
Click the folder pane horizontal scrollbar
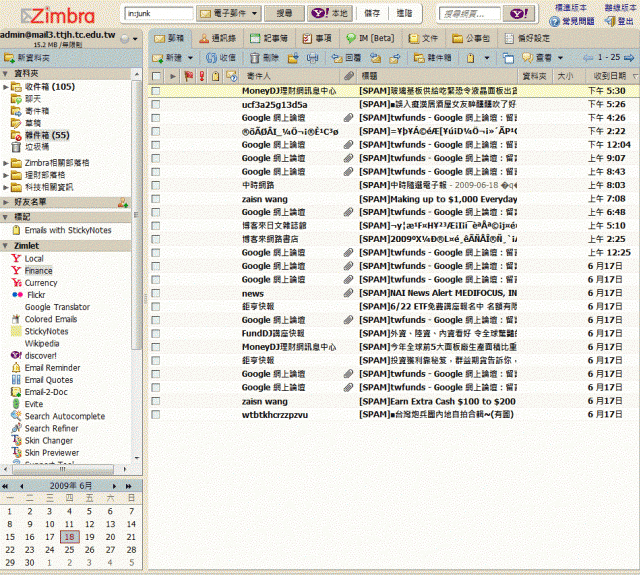(x=63, y=469)
